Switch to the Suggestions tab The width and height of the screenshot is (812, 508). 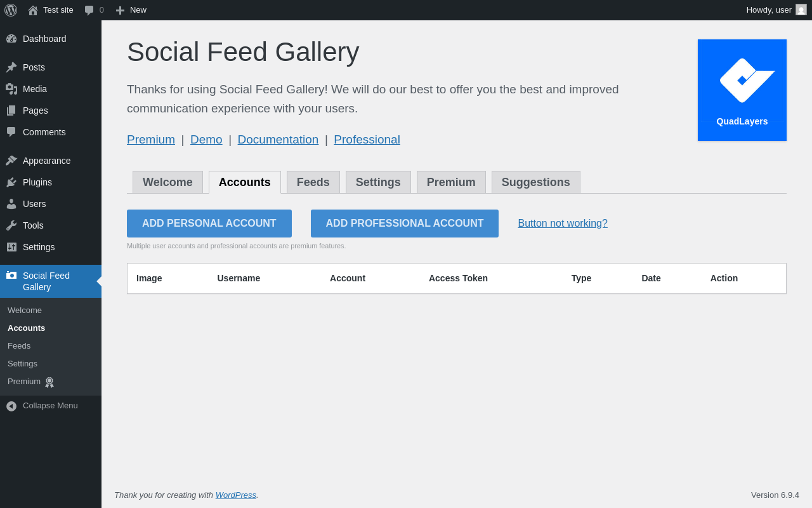tap(536, 182)
